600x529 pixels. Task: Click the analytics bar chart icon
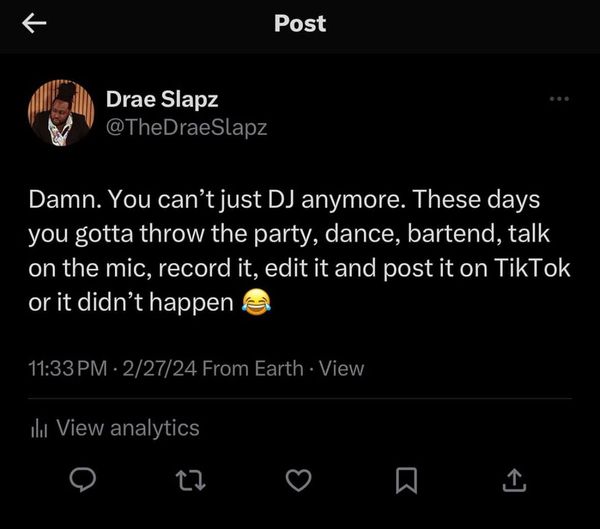pyautogui.click(x=40, y=429)
